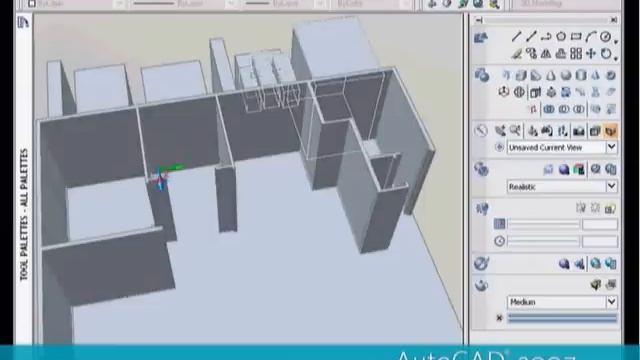This screenshot has width=640, height=360.
Task: Start the 3D Rotate tool
Action: click(x=519, y=92)
